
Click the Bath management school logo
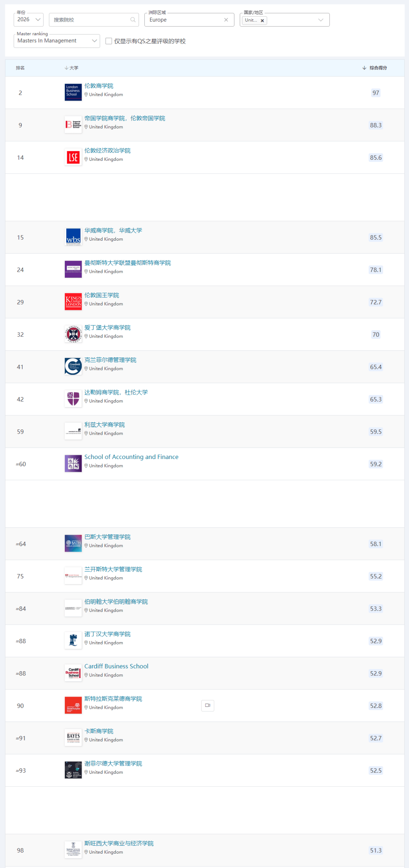click(73, 543)
